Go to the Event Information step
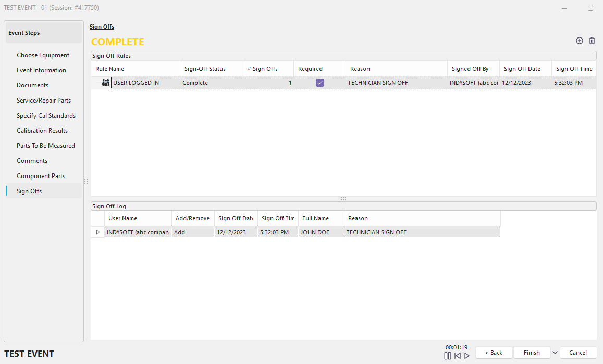This screenshot has width=603, height=364. pyautogui.click(x=41, y=70)
